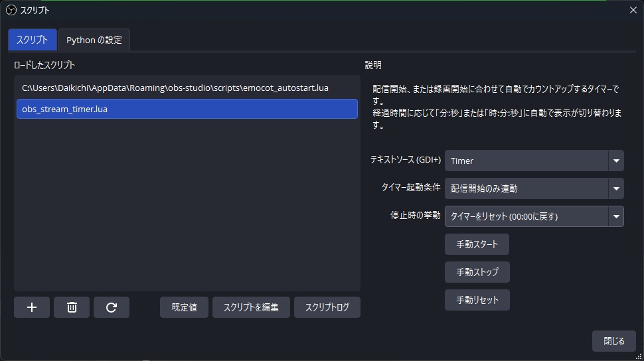The height and width of the screenshot is (361, 644).
Task: Click the 説明 heading
Action: [x=373, y=65]
